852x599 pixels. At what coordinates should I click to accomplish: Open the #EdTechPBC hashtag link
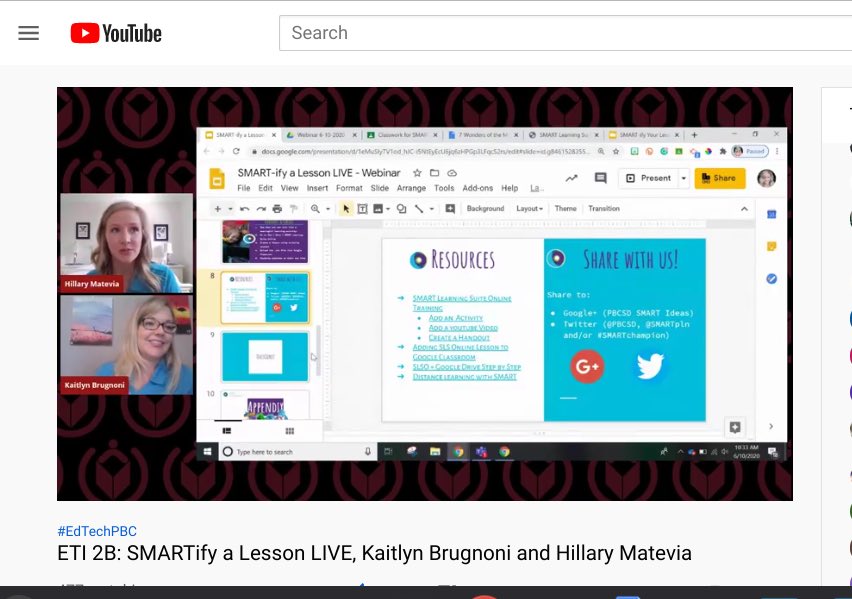tap(97, 531)
